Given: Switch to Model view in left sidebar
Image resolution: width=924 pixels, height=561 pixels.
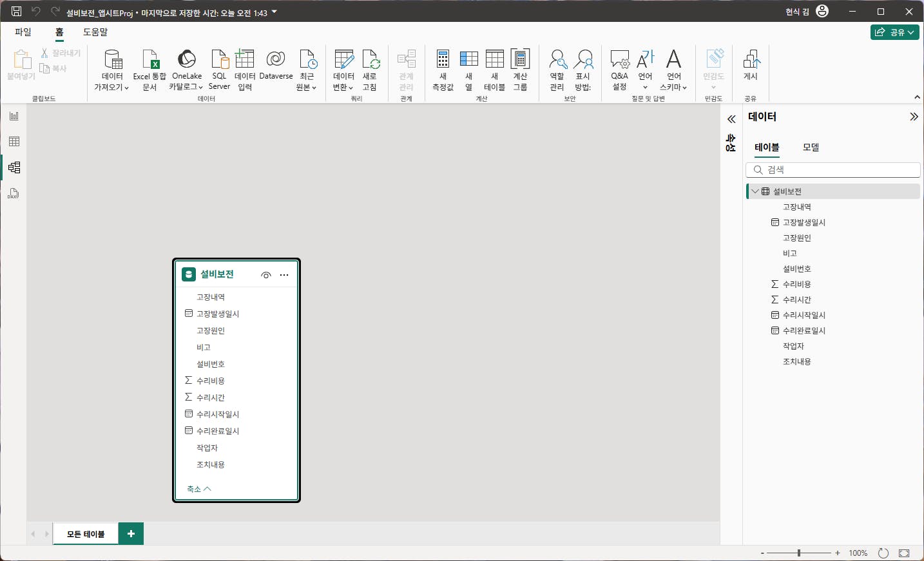Looking at the screenshot, I should [14, 167].
